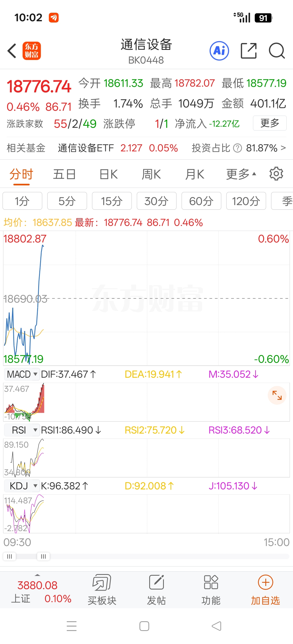This screenshot has width=293, height=644.
Task: Open the MACD indicator dropdown
Action: [x=22, y=374]
